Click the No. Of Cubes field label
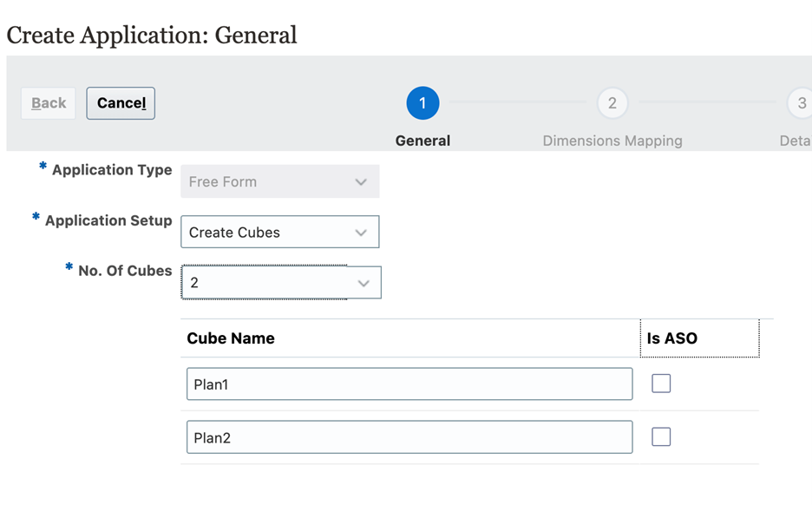 coord(125,271)
